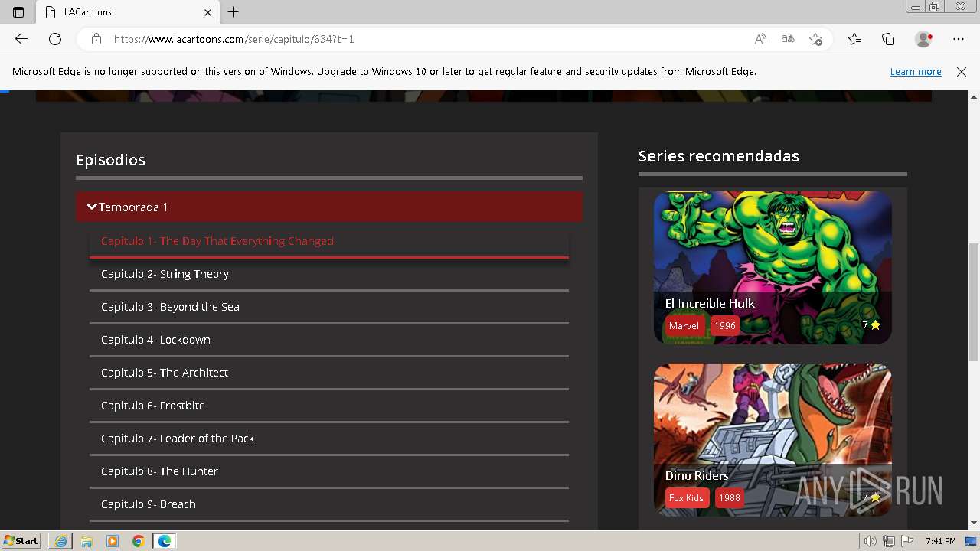980x551 pixels.
Task: Click the 1988 year tag
Action: [730, 497]
